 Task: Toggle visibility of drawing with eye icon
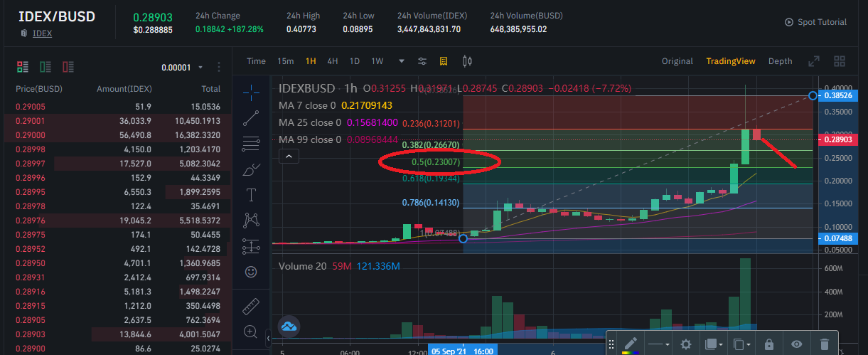(797, 344)
